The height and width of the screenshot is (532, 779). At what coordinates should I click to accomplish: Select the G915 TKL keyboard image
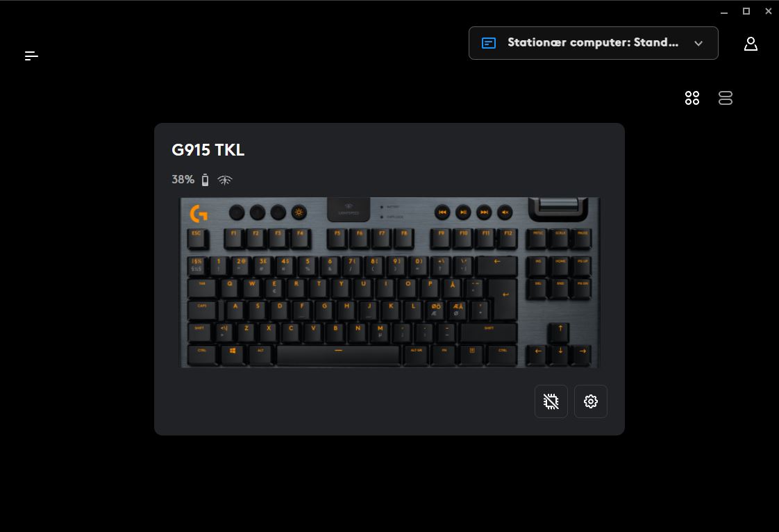[389, 283]
